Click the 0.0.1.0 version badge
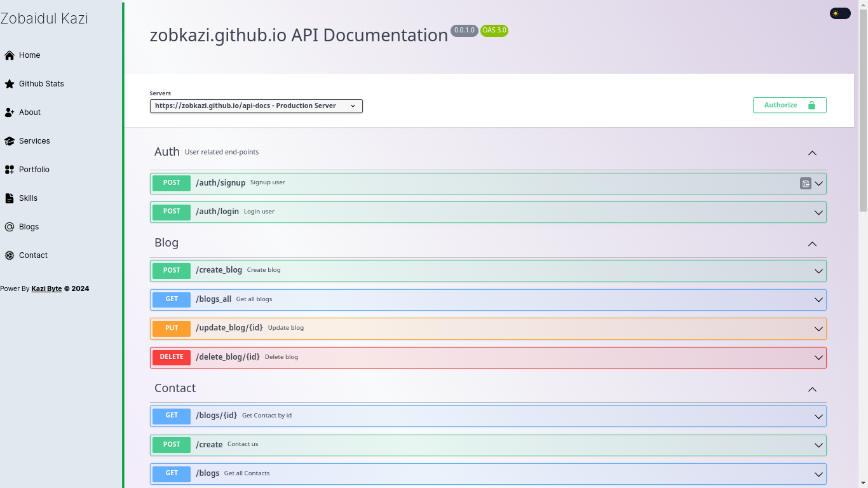The width and height of the screenshot is (868, 488). tap(465, 30)
